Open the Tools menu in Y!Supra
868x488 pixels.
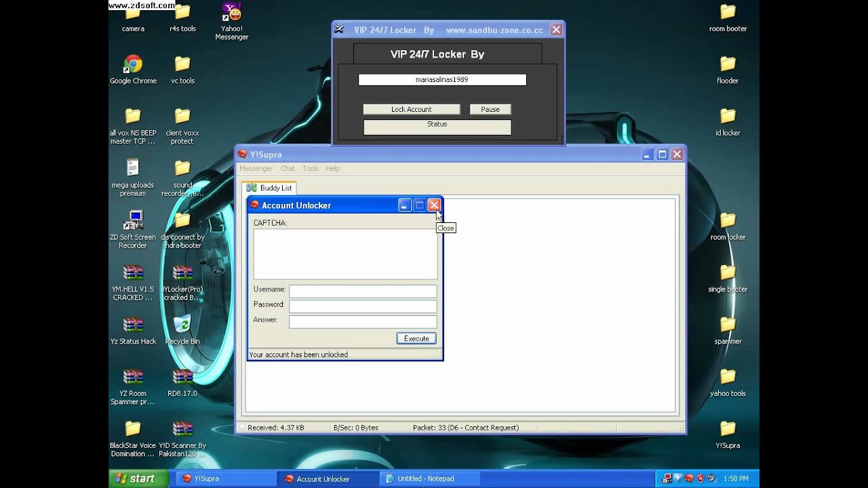pos(311,168)
